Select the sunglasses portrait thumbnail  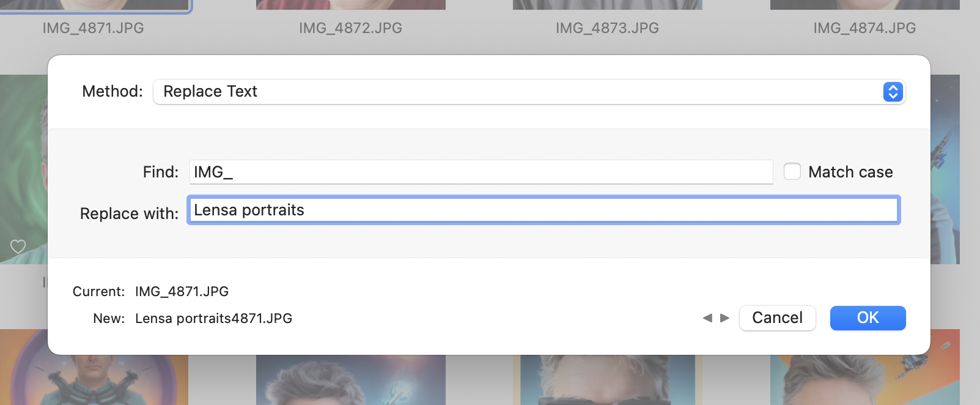(607, 381)
